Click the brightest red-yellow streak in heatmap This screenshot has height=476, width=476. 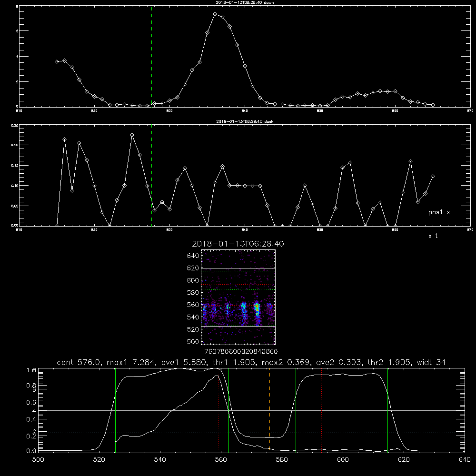tap(257, 310)
